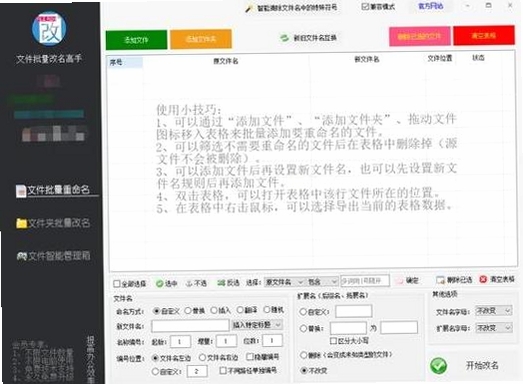Select extension 自定义 radio
The image size is (523, 384).
point(303,312)
